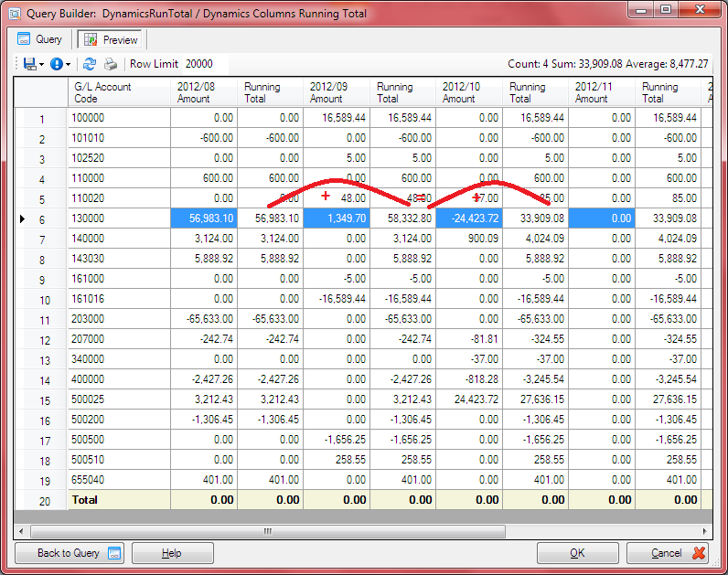Minimize the Query Builder window
This screenshot has width=728, height=575.
642,9
